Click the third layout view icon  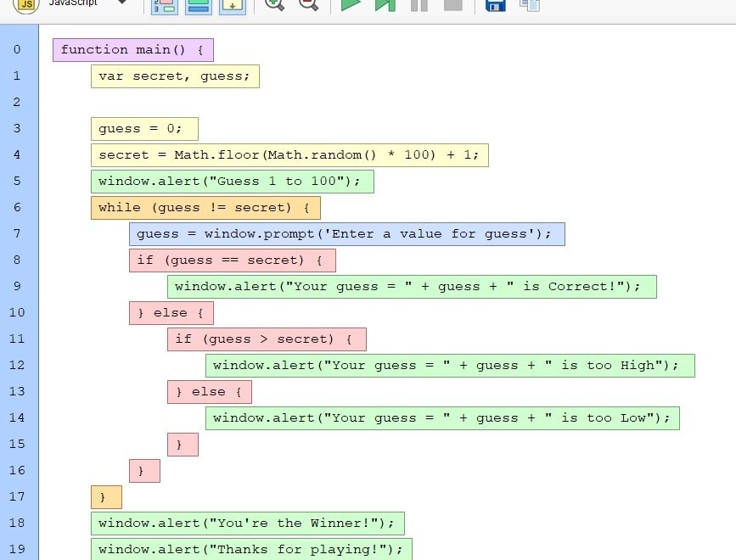pos(232,5)
